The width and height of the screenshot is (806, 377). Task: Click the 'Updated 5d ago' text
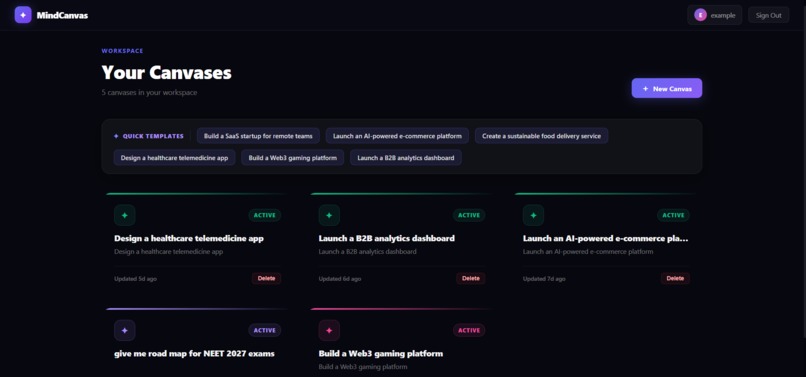point(135,279)
